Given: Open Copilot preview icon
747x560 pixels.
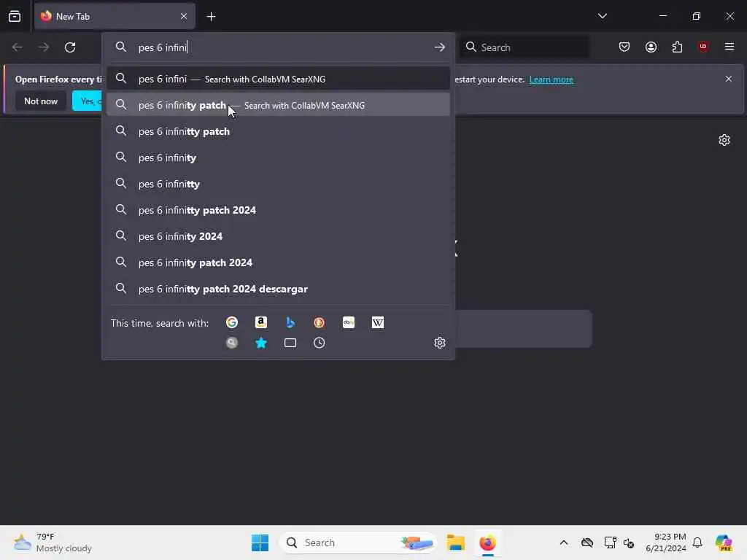Looking at the screenshot, I should pos(724,542).
